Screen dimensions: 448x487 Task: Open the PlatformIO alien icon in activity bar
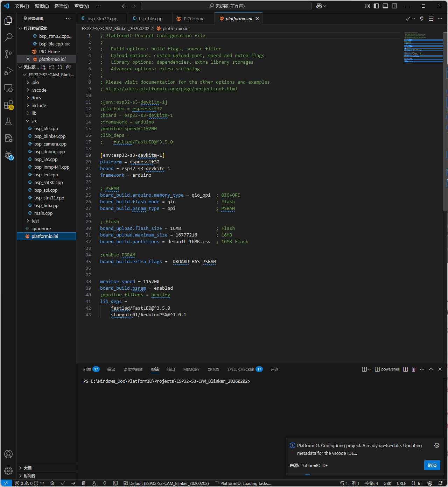[8, 155]
